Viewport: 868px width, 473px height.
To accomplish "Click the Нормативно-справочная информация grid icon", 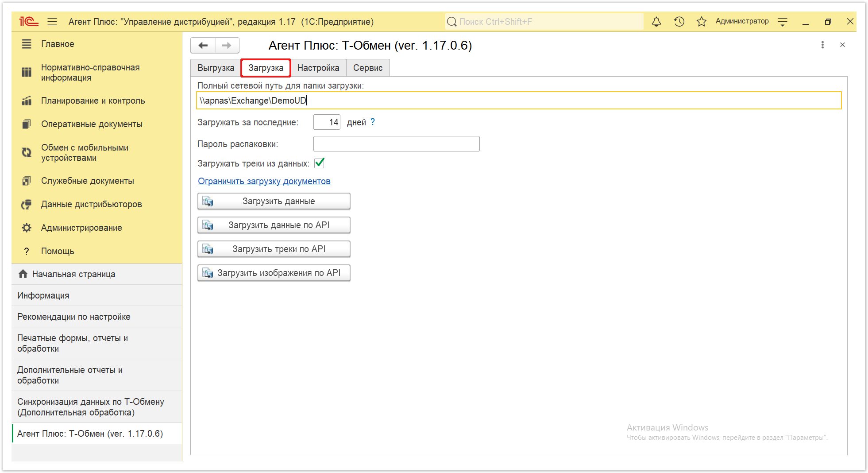I will pyautogui.click(x=27, y=72).
